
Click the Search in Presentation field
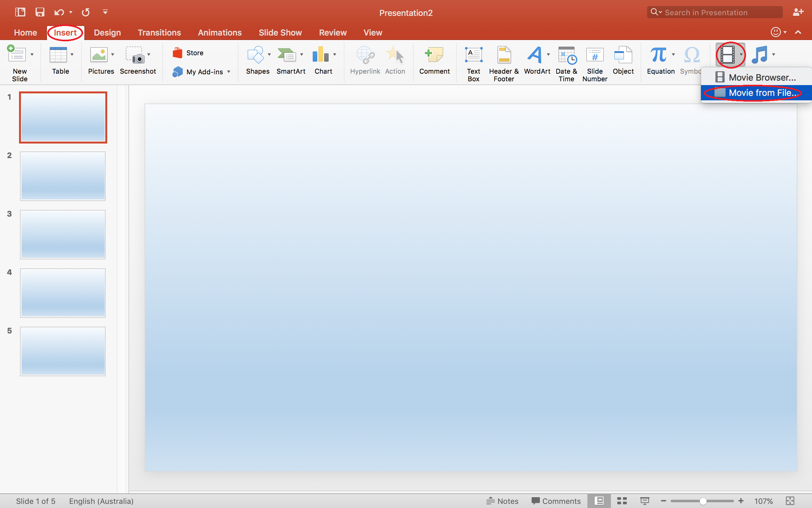pos(715,12)
